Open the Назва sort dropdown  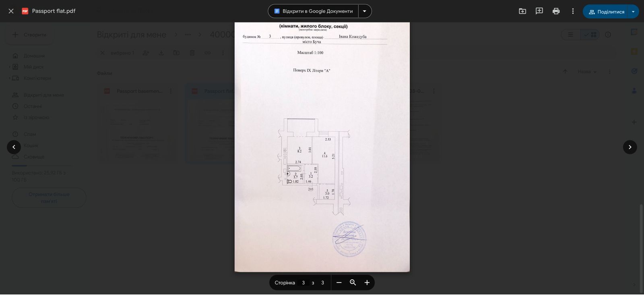(587, 72)
